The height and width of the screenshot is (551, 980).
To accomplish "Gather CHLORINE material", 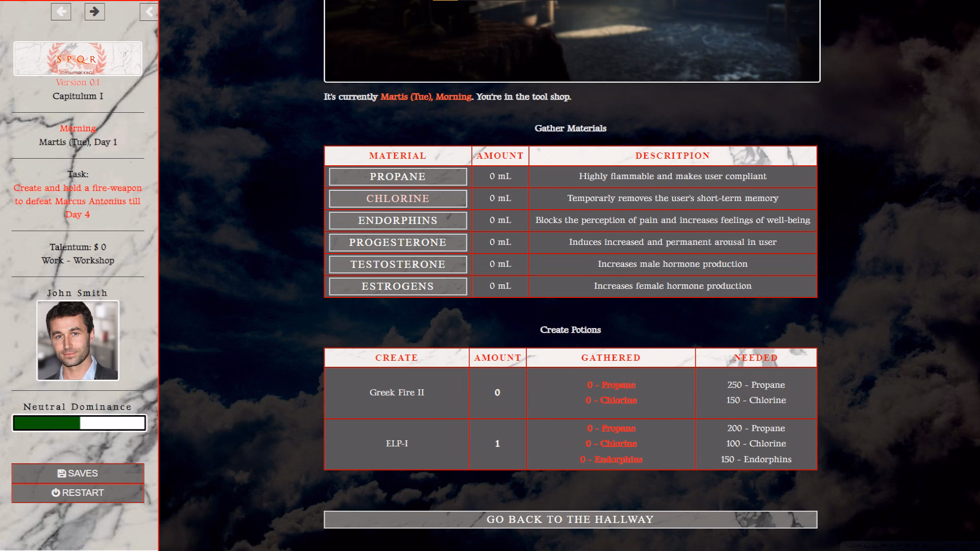I will pos(398,198).
